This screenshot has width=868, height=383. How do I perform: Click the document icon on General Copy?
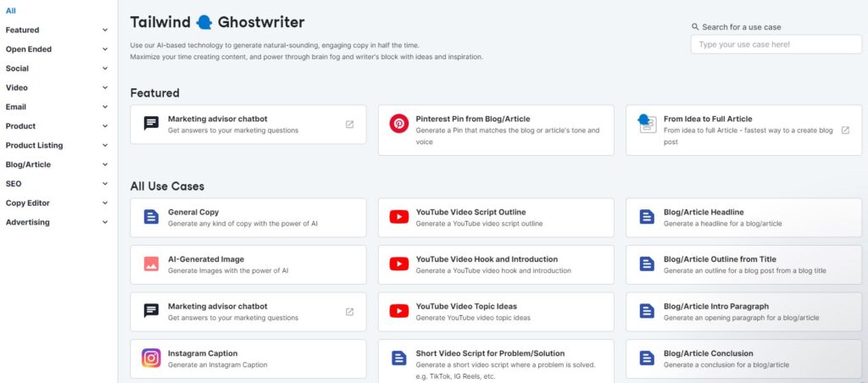[151, 217]
